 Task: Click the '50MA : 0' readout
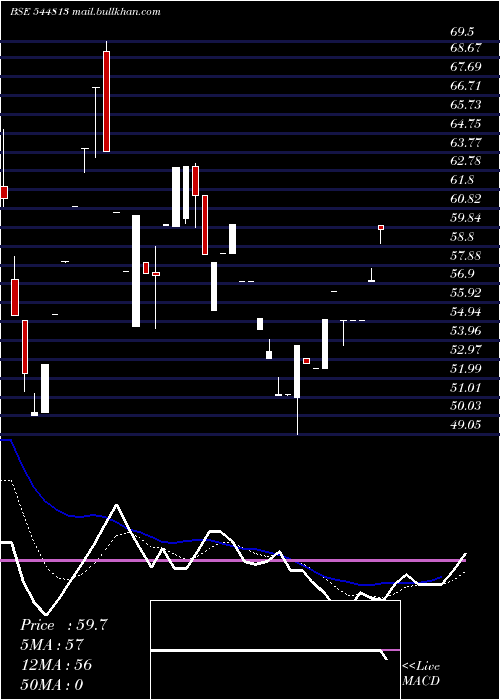(52, 685)
